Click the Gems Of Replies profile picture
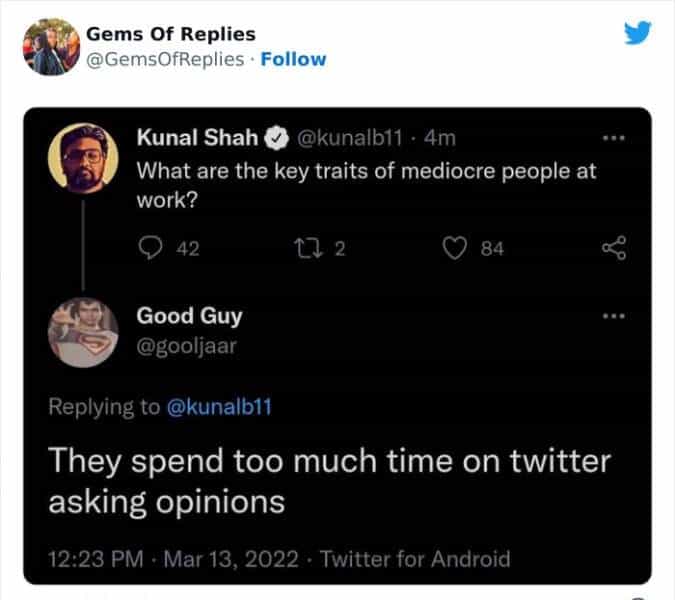 49,46
